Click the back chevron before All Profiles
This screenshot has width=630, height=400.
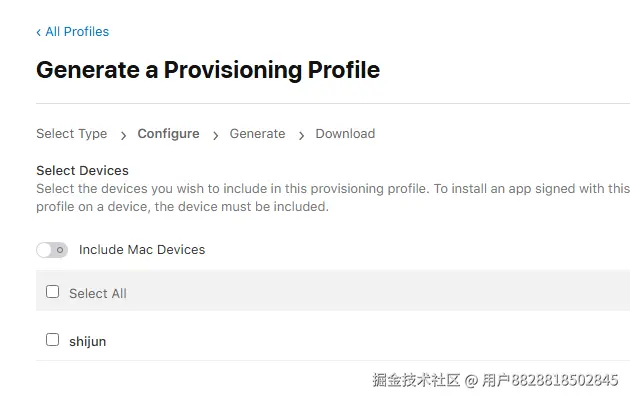[39, 32]
